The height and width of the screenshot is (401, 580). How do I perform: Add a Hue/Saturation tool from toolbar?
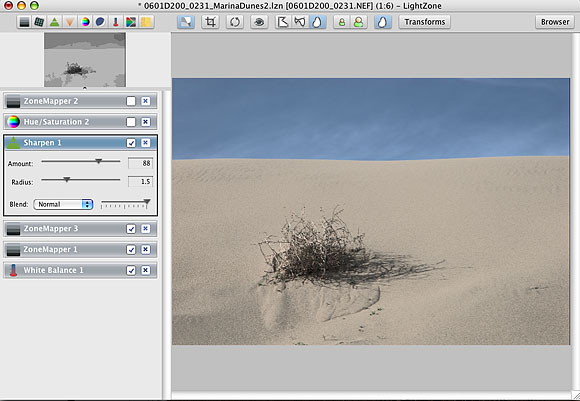[85, 22]
